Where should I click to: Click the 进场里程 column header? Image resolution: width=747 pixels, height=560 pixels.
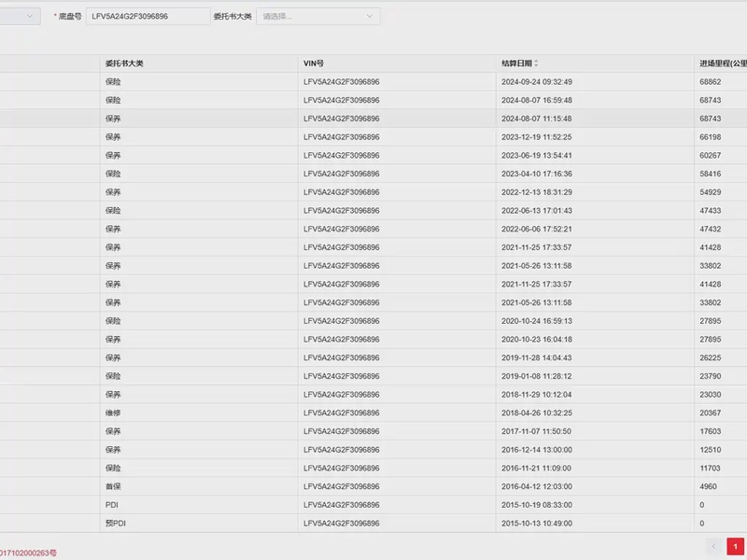pos(723,63)
